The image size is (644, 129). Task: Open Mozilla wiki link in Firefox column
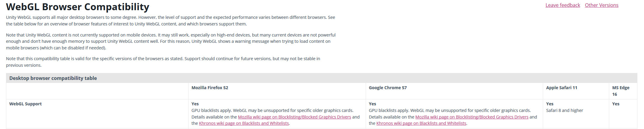(294, 117)
